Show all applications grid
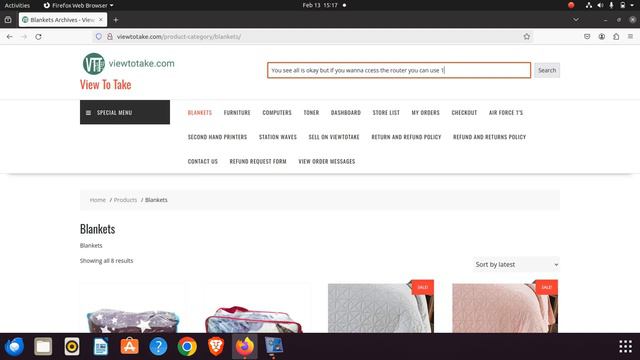The image size is (640, 360). pos(625,347)
